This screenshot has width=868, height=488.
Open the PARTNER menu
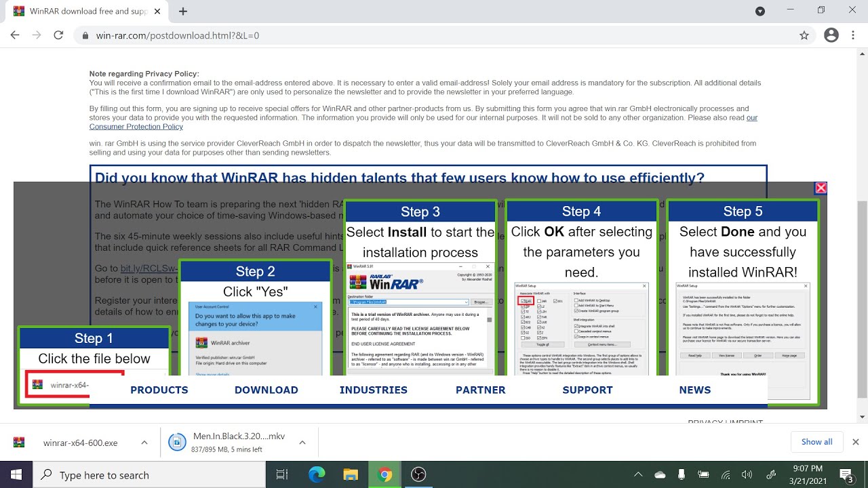(x=480, y=390)
